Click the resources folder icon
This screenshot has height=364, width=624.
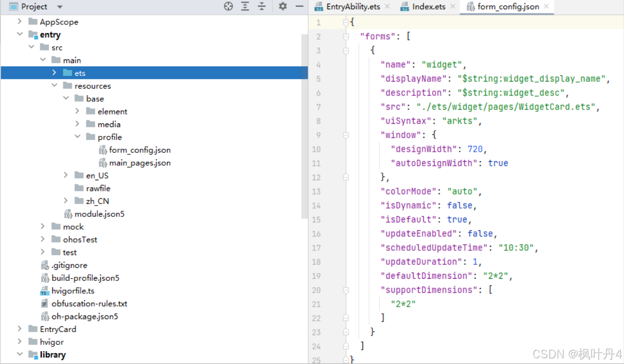67,86
